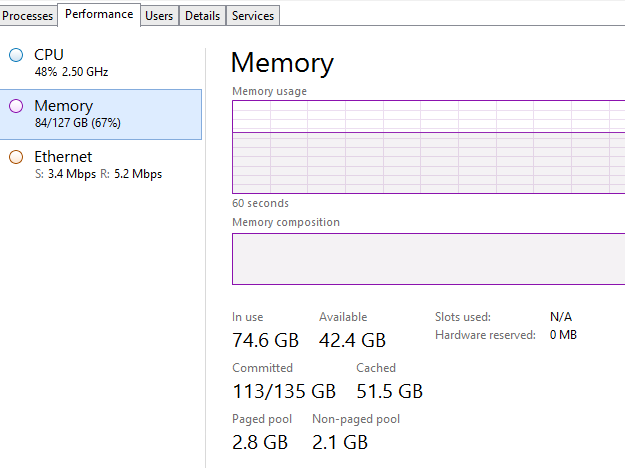Click the Non-paged pool 2.1 GB value
The height and width of the screenshot is (468, 625).
340,442
